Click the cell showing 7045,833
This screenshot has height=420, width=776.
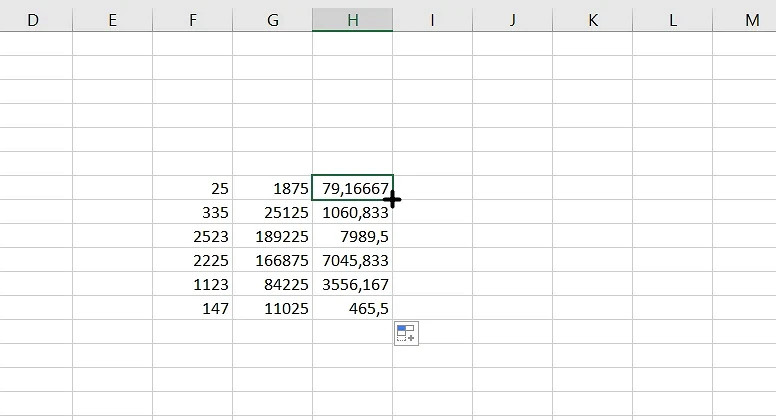tap(352, 260)
